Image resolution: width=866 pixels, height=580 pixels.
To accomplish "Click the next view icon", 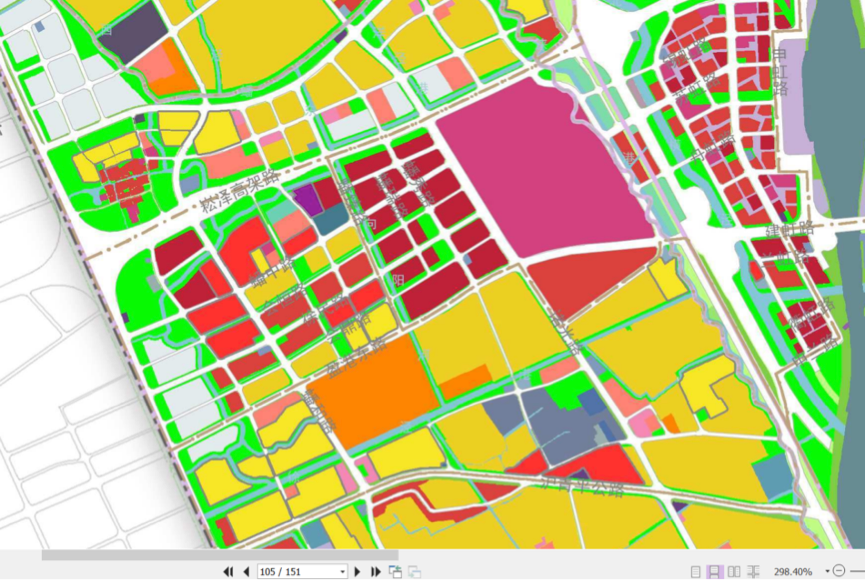I will pos(414,571).
